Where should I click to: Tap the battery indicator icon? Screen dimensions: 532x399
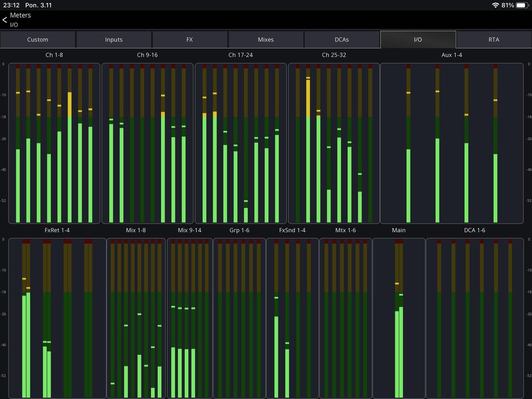(522, 5)
